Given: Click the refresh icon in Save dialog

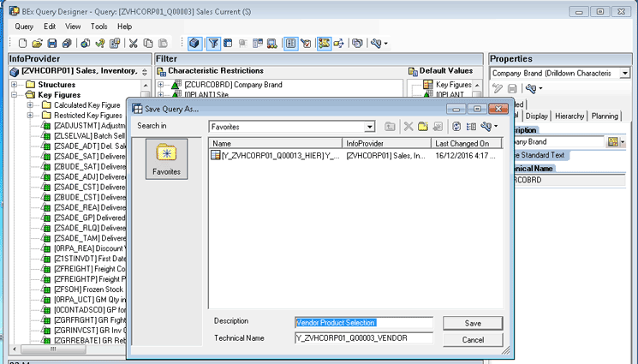Looking at the screenshot, I should click(458, 126).
